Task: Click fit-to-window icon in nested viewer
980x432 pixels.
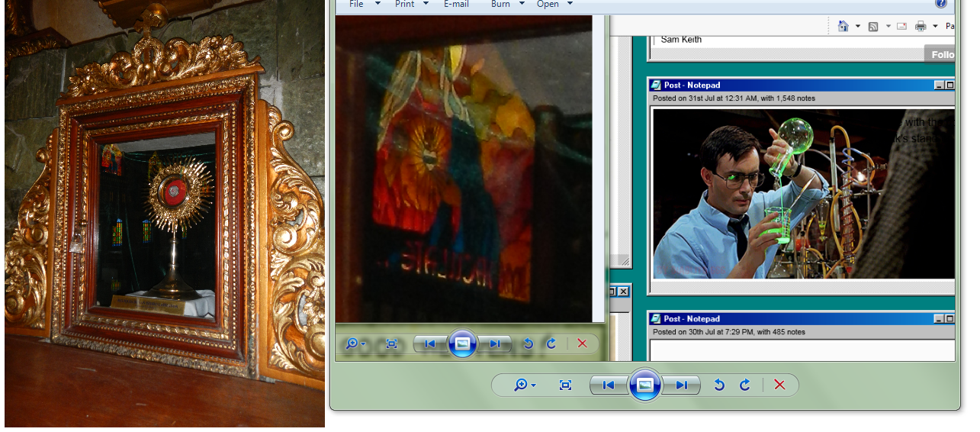Action: coord(392,344)
